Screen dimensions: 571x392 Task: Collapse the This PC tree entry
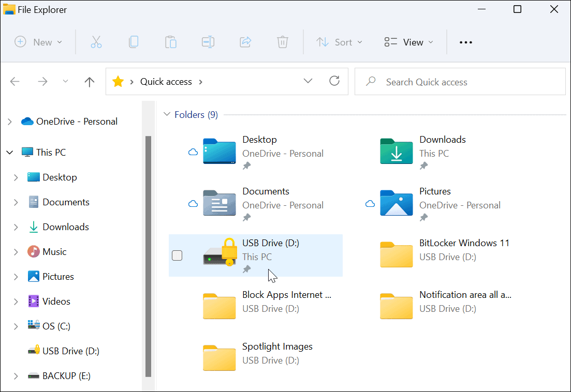pos(9,152)
